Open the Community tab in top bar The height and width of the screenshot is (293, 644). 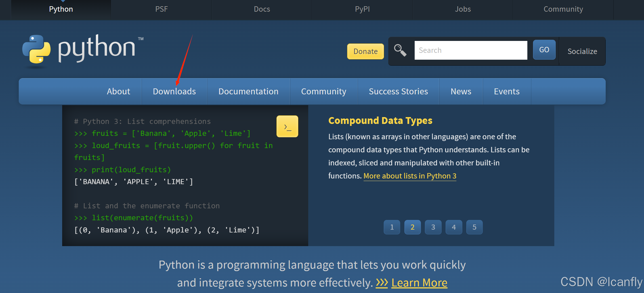(563, 9)
